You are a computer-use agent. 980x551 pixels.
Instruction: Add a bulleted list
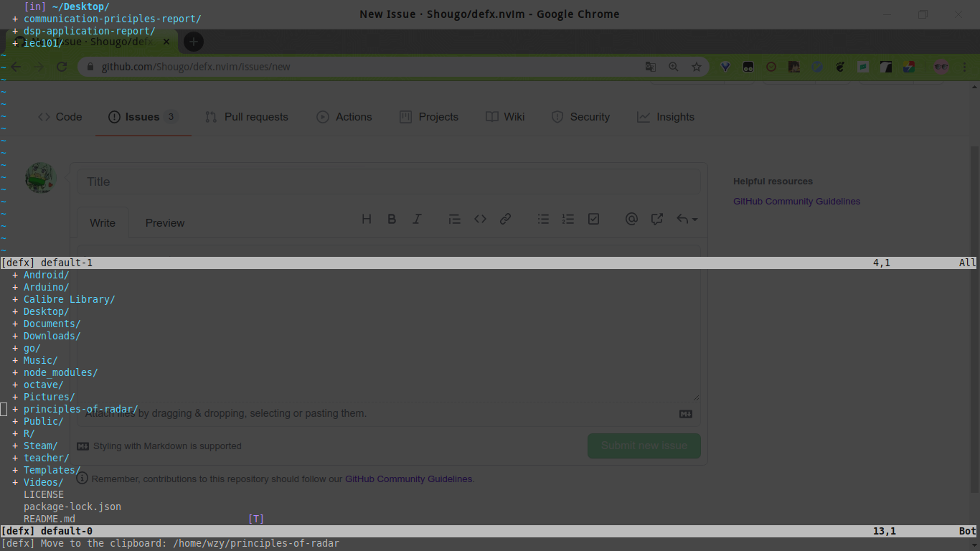(x=543, y=219)
